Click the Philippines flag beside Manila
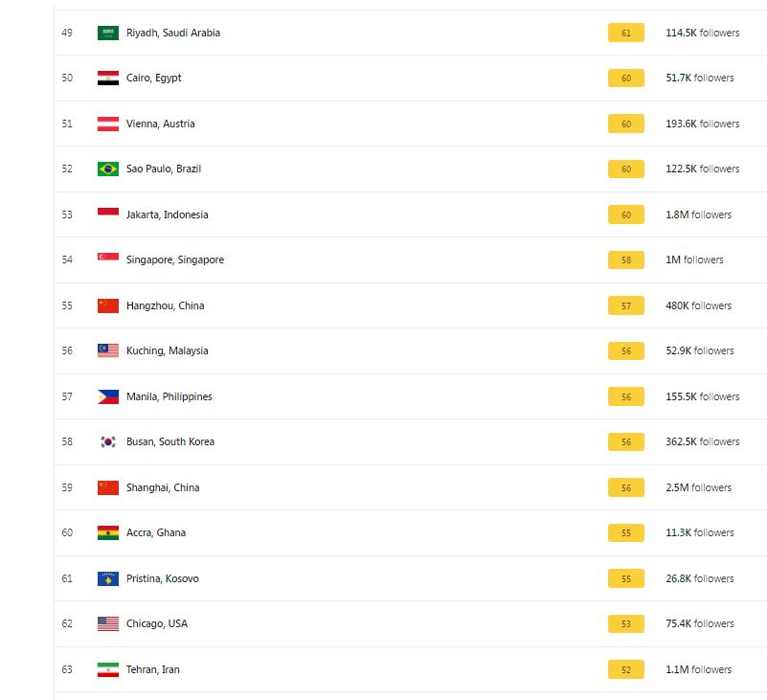767x700 pixels. click(x=108, y=396)
